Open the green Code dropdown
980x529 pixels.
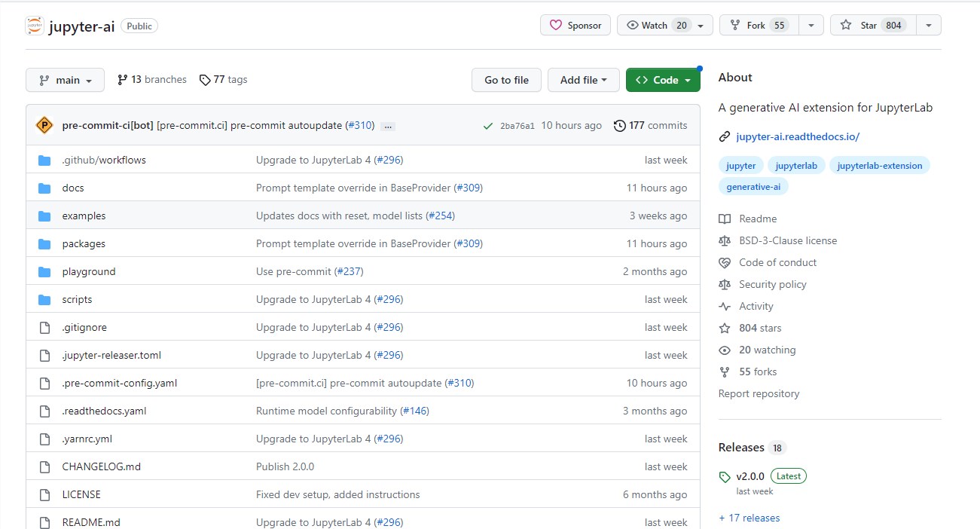pos(663,80)
